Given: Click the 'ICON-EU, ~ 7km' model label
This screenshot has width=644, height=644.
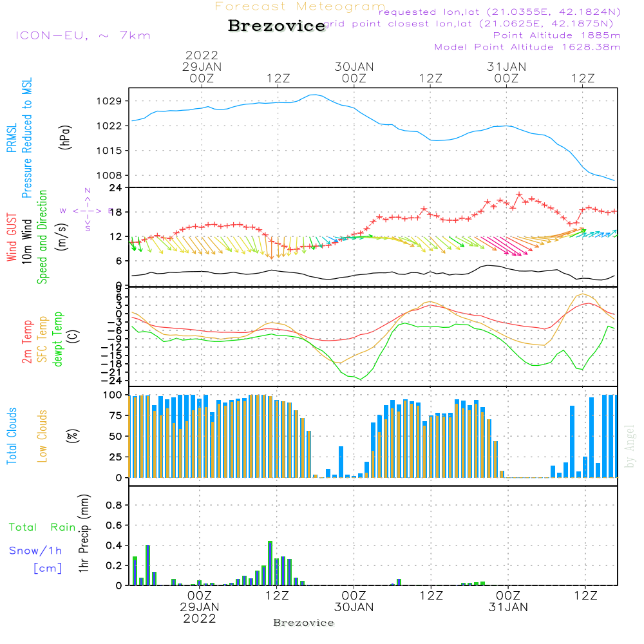Looking at the screenshot, I should click(x=83, y=35).
